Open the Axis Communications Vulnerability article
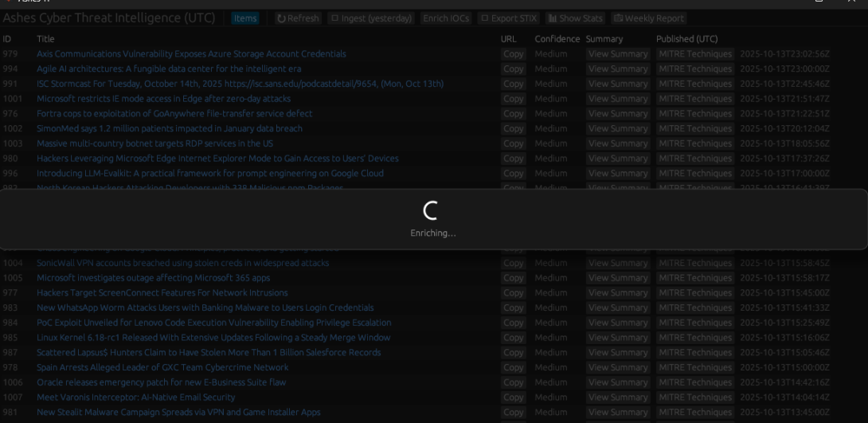Screen dimensions: 868x423 tap(191, 54)
